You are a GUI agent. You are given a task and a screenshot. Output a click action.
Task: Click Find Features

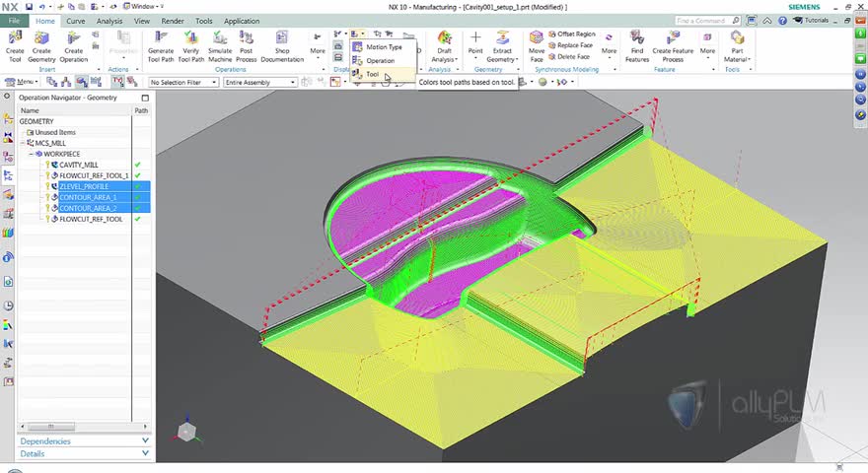637,46
